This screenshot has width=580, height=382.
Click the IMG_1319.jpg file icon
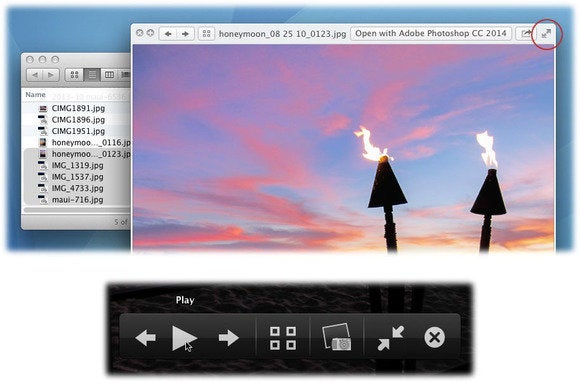coord(43,165)
